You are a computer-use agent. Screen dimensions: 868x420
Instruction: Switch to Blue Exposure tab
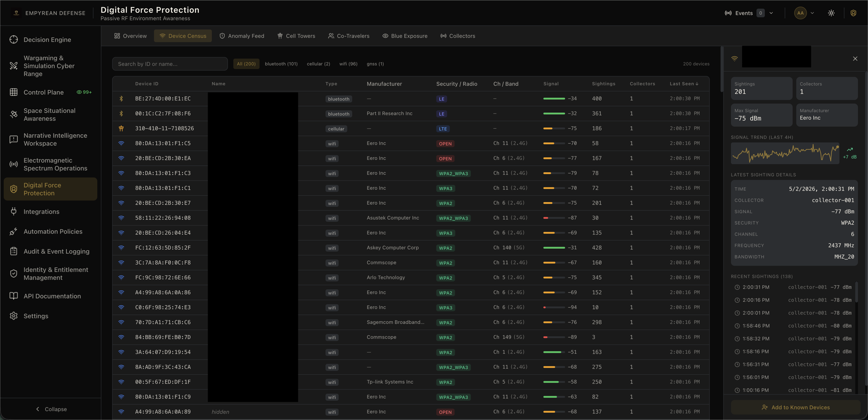405,36
